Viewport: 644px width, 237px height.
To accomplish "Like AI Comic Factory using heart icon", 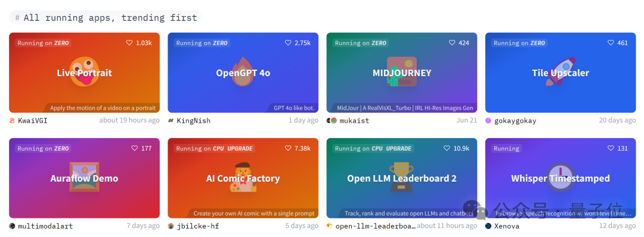I will pyautogui.click(x=288, y=148).
